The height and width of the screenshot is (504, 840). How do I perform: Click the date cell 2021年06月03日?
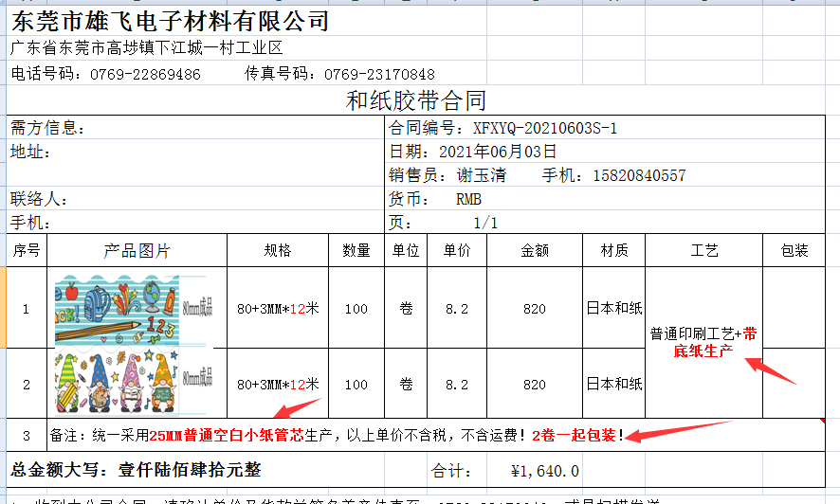pyautogui.click(x=473, y=152)
